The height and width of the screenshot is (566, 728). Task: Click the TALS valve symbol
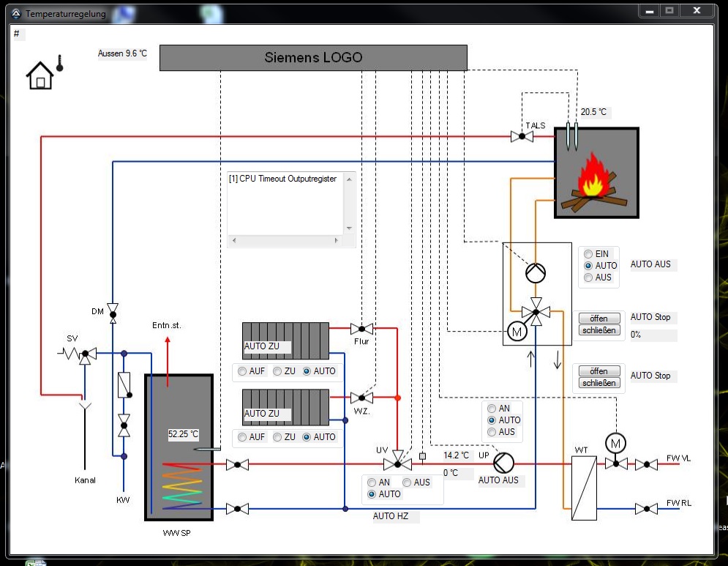point(522,136)
